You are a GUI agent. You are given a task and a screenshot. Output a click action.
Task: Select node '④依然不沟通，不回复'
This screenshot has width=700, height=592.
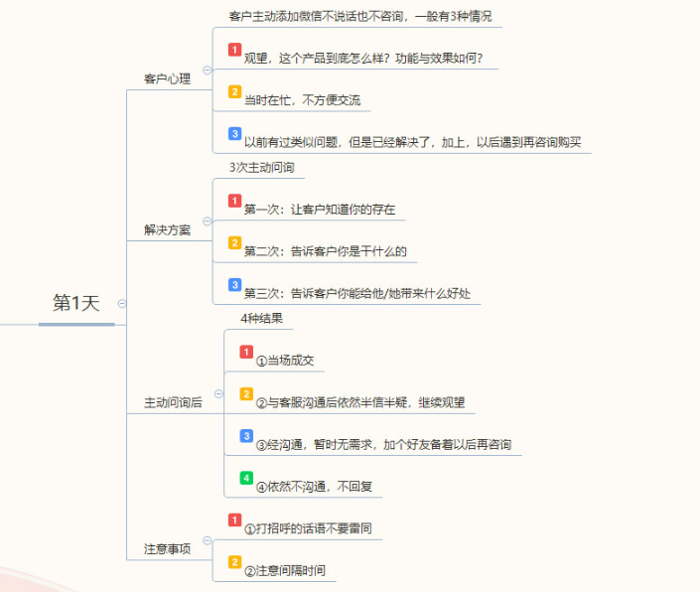(314, 486)
